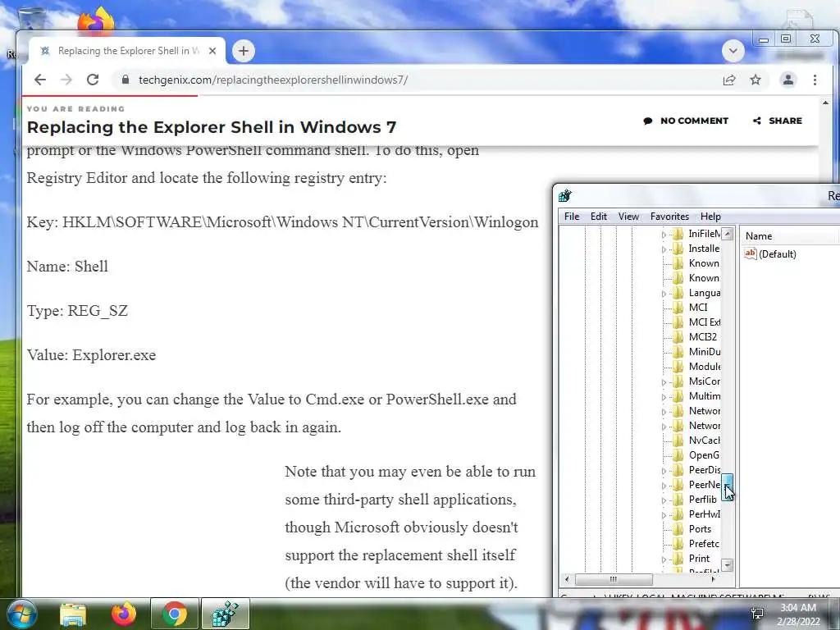Open the Windows Start menu

(21, 614)
